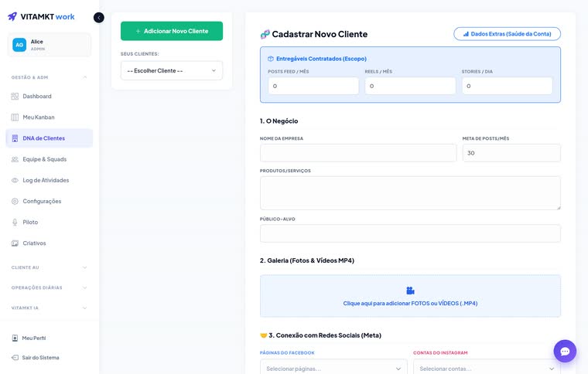This screenshot has height=374, width=588.
Task: Focus the Reels / Mês field
Action: click(x=410, y=86)
